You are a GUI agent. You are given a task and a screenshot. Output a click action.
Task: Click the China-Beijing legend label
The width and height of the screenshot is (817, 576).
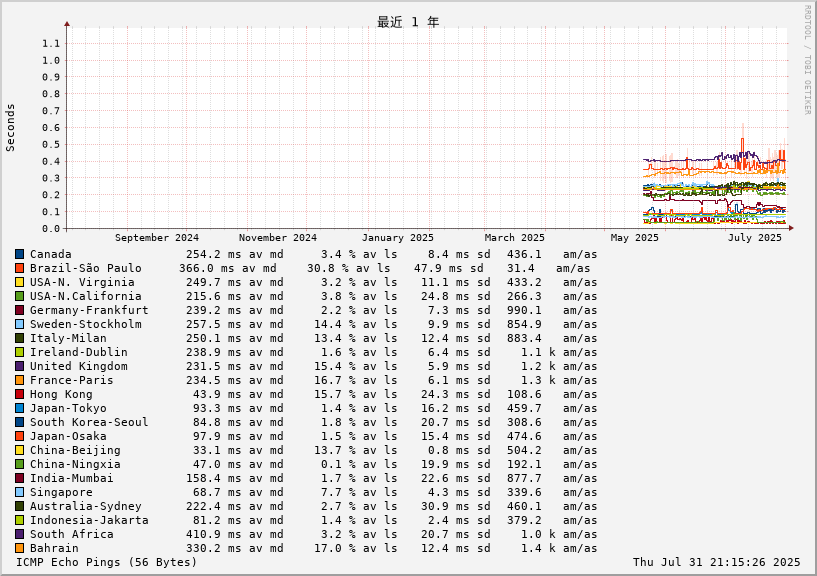point(75,450)
